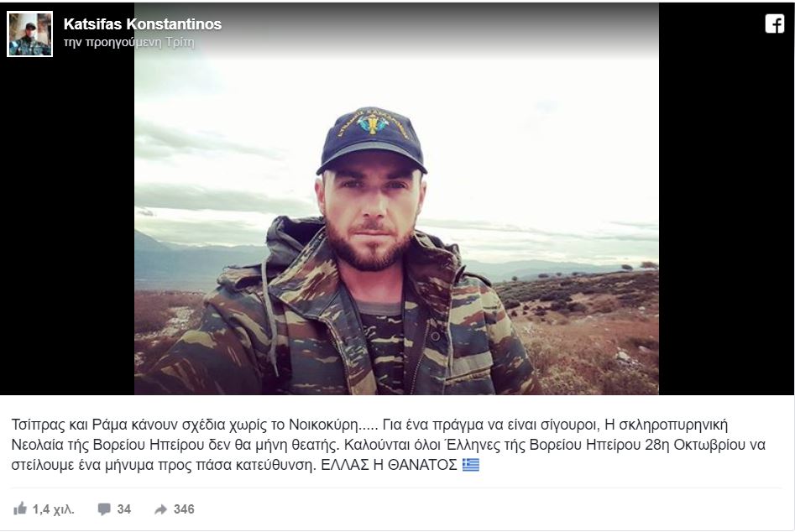This screenshot has width=795, height=532.
Task: Click the text "ΕΛΛΑΣ Η ΘΑΝΑΤΟΣ"
Action: 389,465
